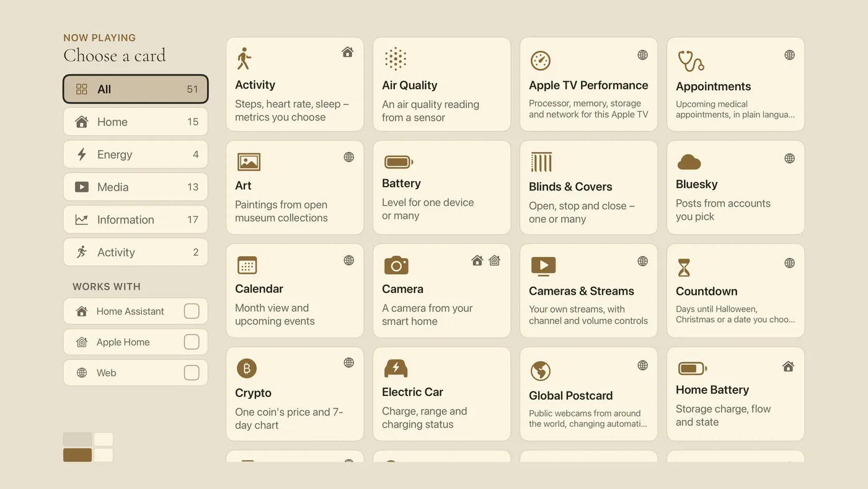Viewport: 868px width, 489px height.
Task: Click the 'Posts from accounts you pick' description
Action: (724, 210)
